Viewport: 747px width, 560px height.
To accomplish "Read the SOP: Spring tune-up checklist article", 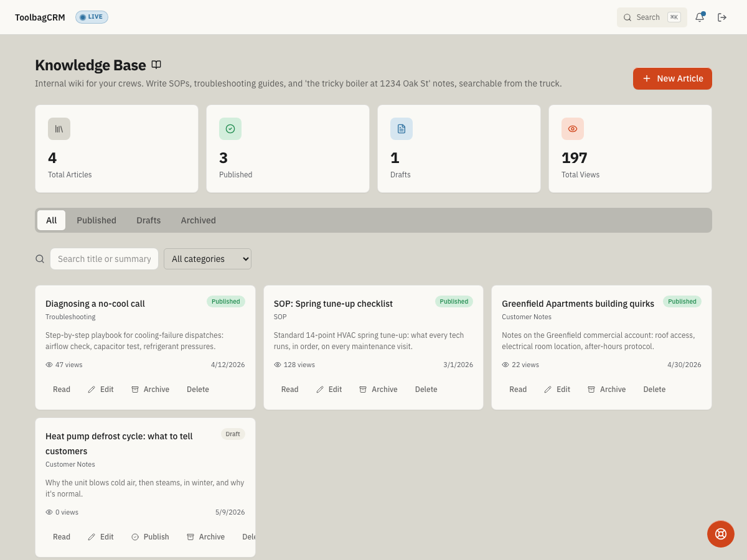I will click(290, 390).
